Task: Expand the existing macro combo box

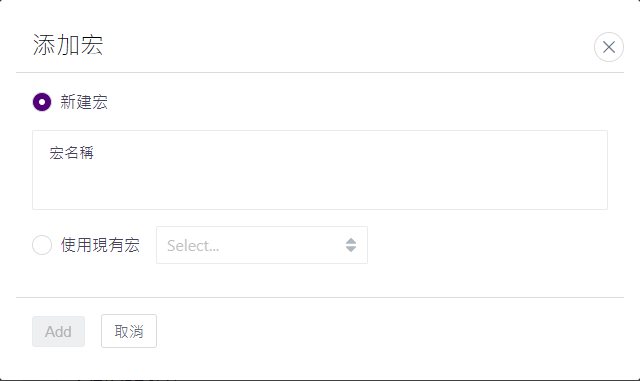Action: (x=262, y=245)
